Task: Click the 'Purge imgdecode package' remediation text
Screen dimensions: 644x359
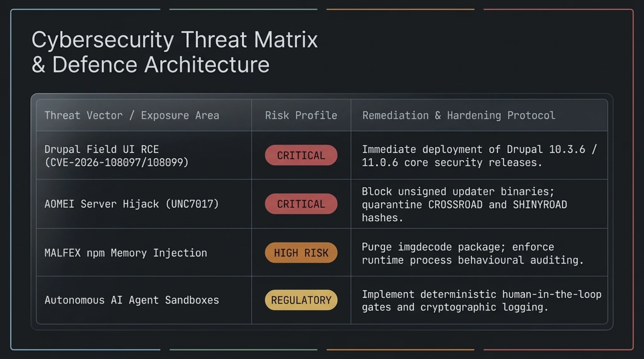Action: tap(473, 254)
